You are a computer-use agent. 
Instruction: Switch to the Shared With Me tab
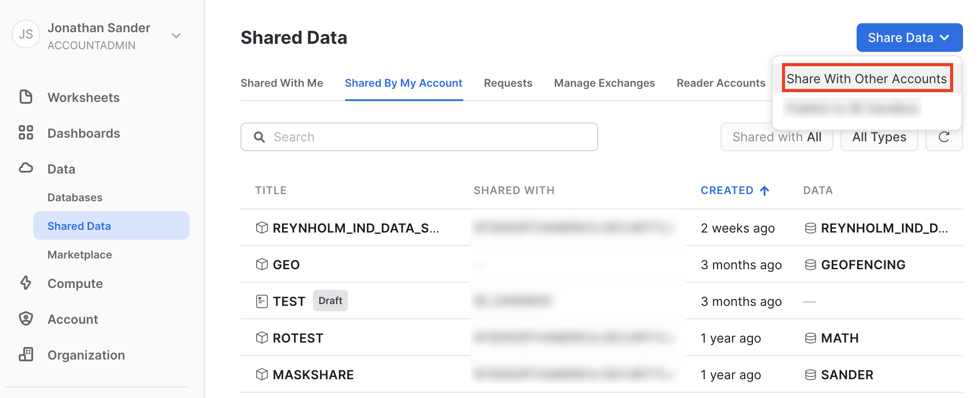click(282, 83)
